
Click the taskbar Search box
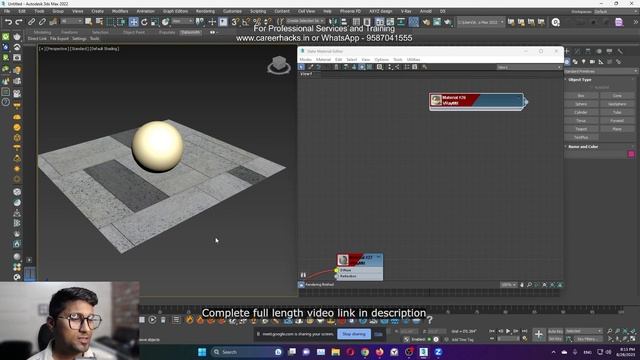pyautogui.click(x=247, y=352)
